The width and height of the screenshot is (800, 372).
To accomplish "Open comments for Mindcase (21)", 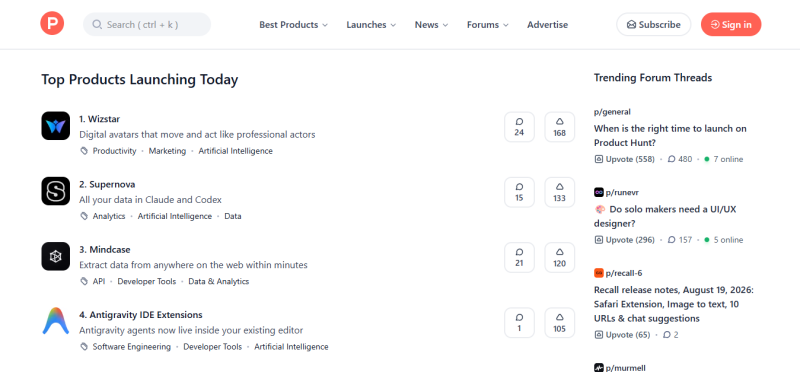I will point(519,258).
